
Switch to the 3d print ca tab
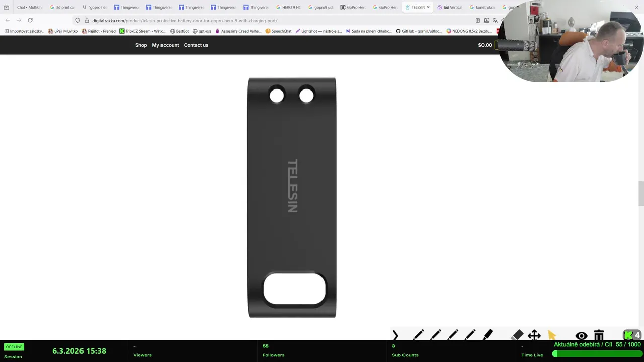click(x=62, y=7)
